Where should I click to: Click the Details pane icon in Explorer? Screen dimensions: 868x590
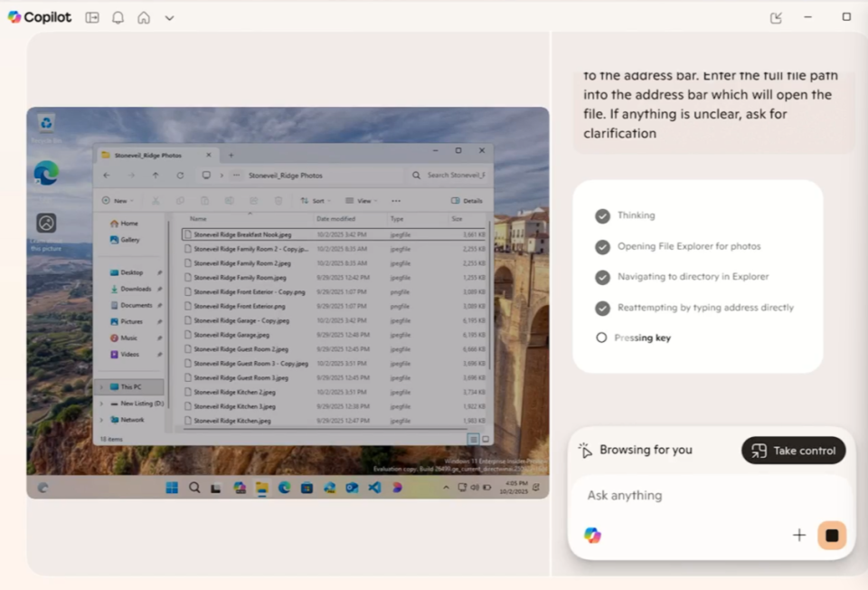(x=467, y=201)
